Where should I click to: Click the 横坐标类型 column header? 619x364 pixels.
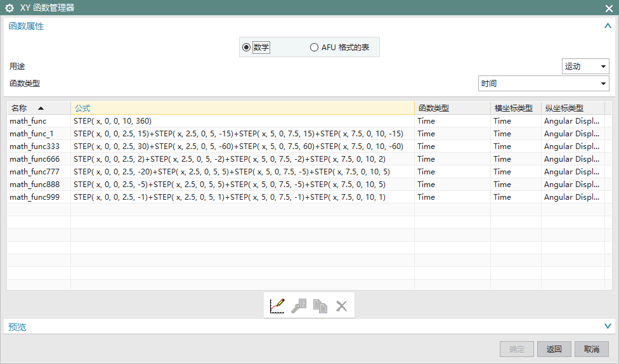pos(516,108)
